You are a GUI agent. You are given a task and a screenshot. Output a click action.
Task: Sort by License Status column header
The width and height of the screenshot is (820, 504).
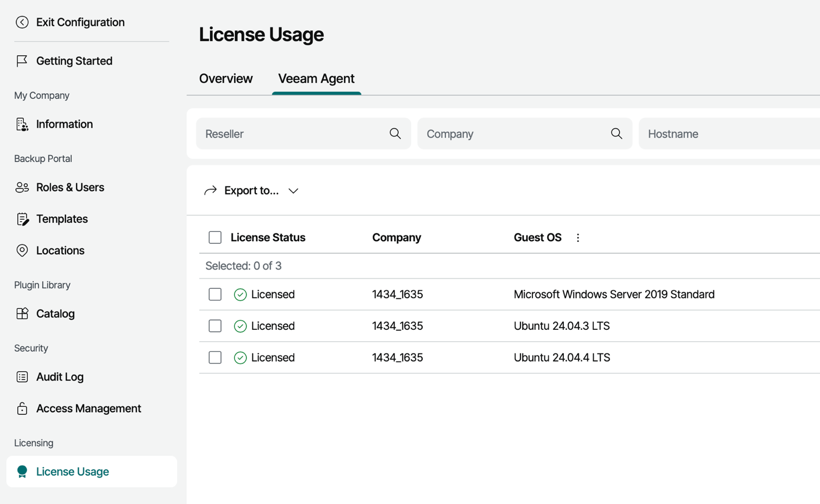pos(268,238)
